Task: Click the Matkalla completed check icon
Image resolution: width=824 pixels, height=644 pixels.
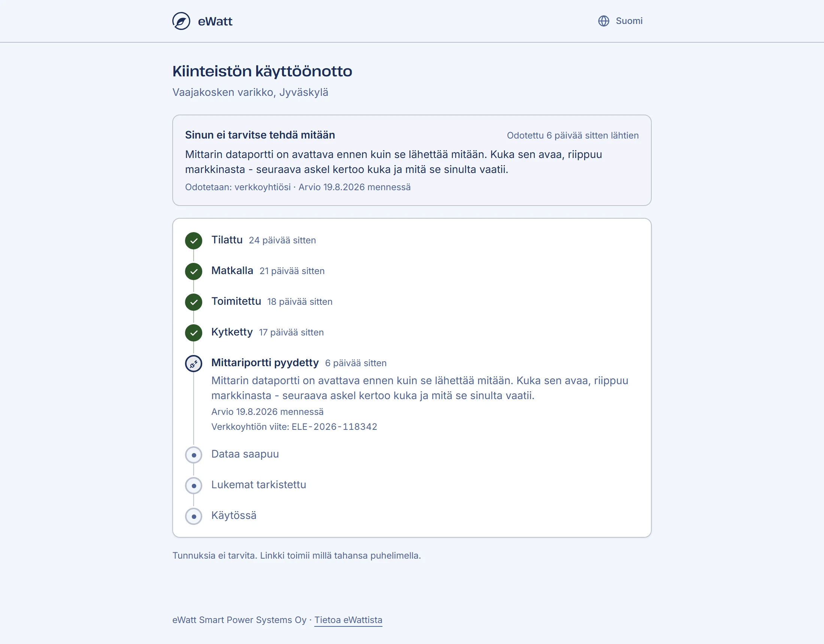Action: [194, 271]
